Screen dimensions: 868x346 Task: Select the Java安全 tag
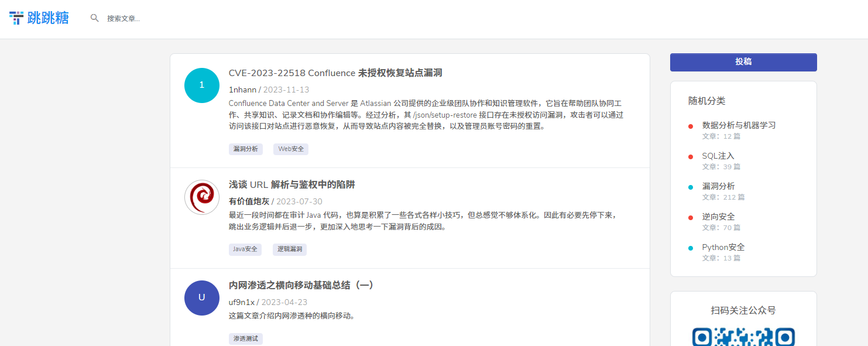(245, 249)
